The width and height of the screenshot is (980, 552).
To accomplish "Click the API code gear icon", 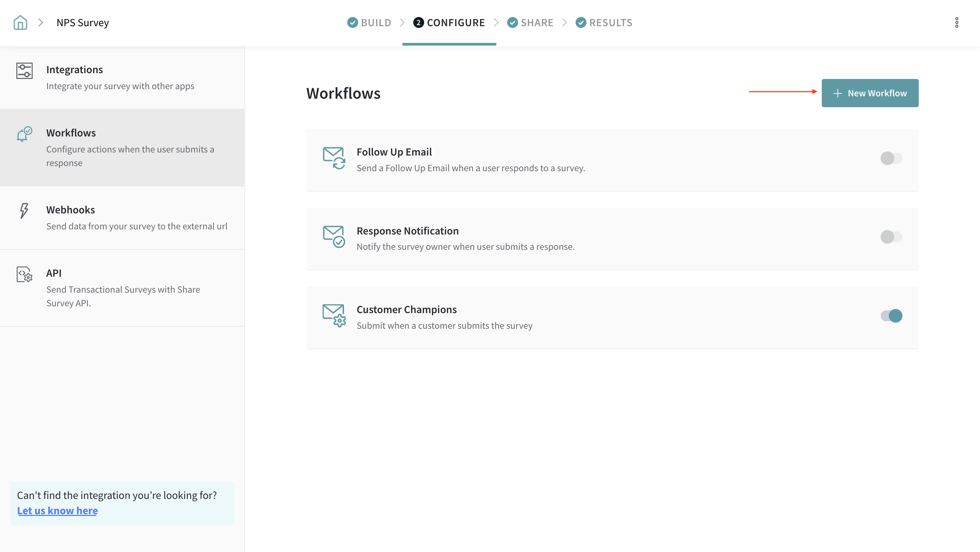I will [24, 274].
